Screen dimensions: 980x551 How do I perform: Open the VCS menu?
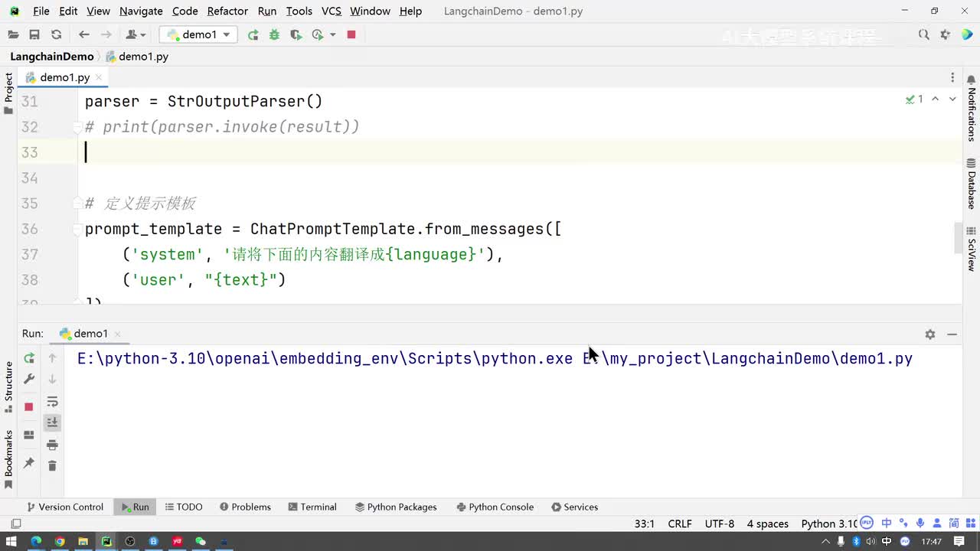(x=332, y=11)
